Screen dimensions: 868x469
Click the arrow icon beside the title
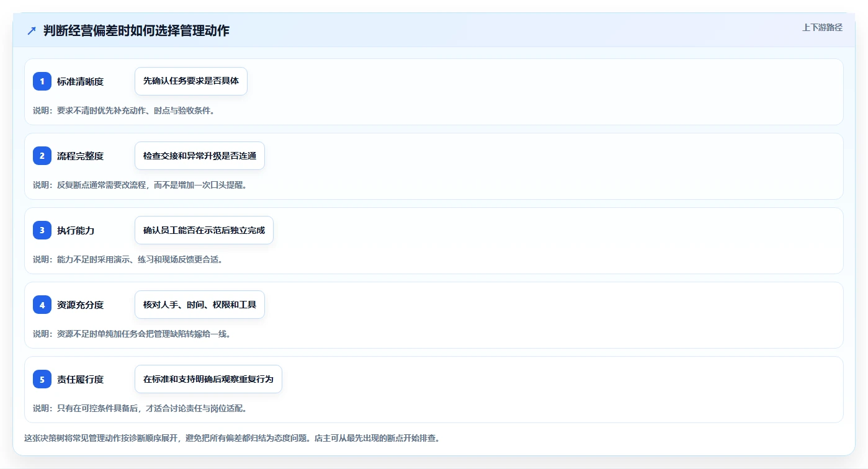(x=32, y=31)
